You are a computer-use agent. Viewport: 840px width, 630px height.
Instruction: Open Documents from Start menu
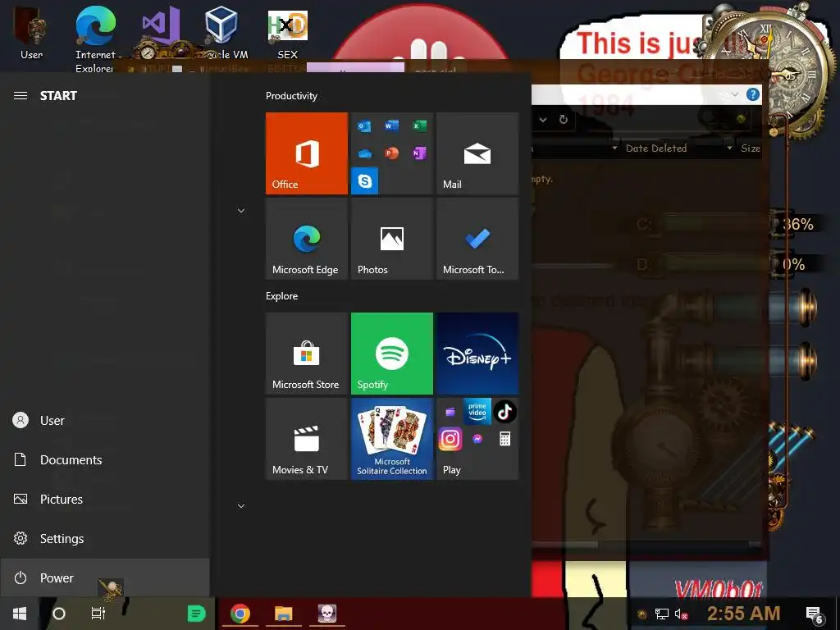(x=105, y=459)
